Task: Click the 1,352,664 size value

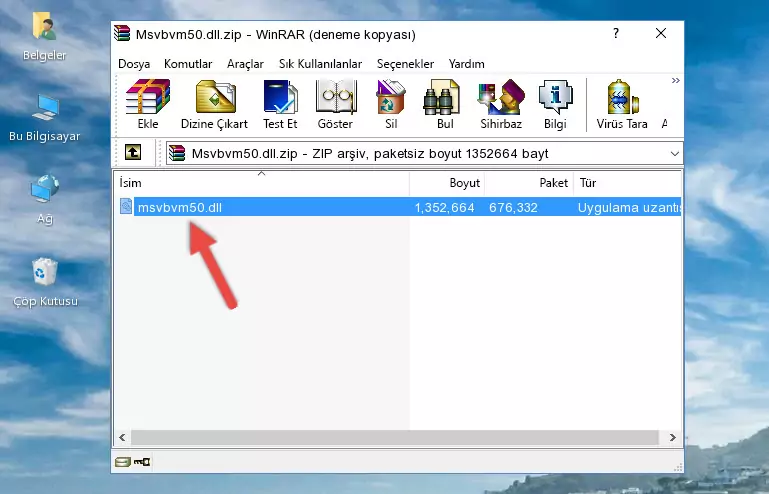Action: point(444,208)
